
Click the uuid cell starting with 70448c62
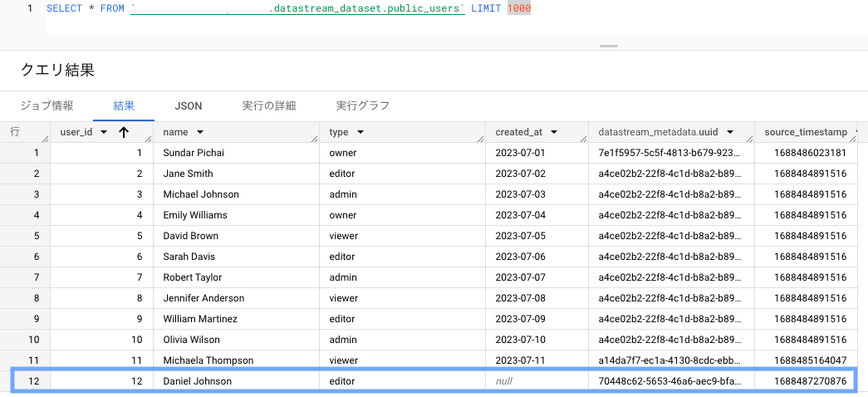[671, 381]
